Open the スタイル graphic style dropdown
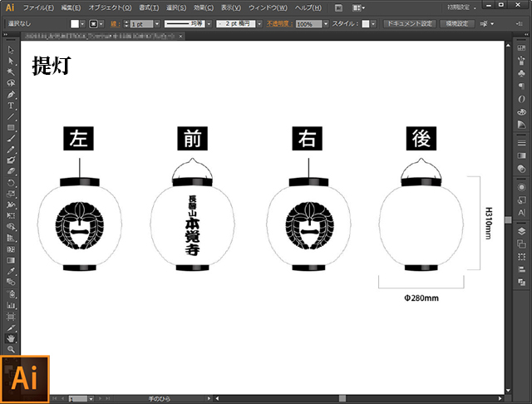 click(373, 24)
